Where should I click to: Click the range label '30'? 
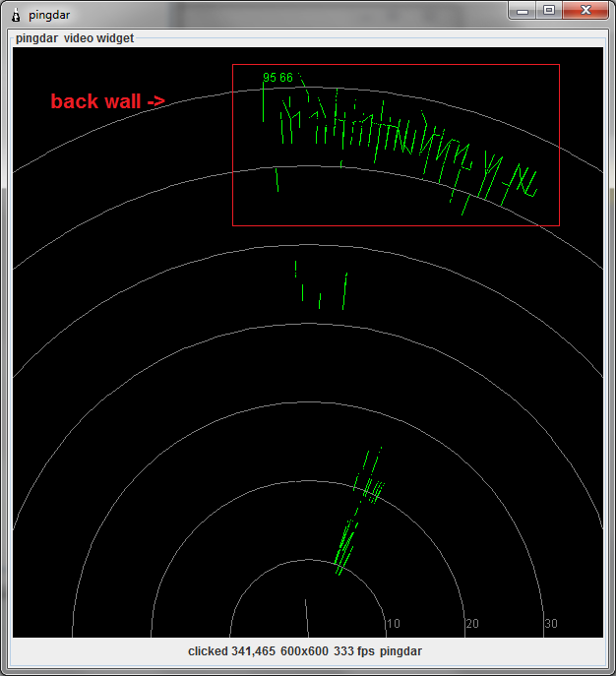coord(551,624)
